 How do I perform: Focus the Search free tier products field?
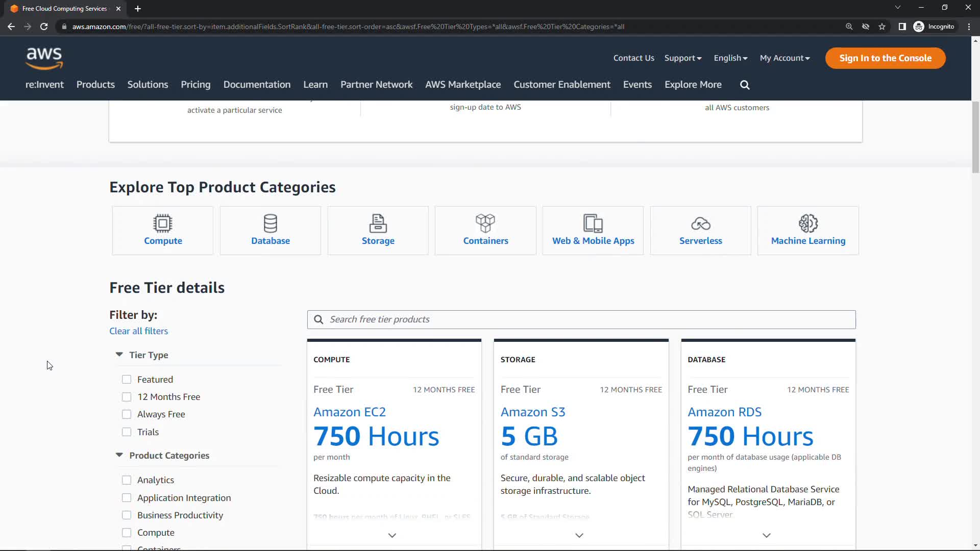pyautogui.click(x=582, y=319)
